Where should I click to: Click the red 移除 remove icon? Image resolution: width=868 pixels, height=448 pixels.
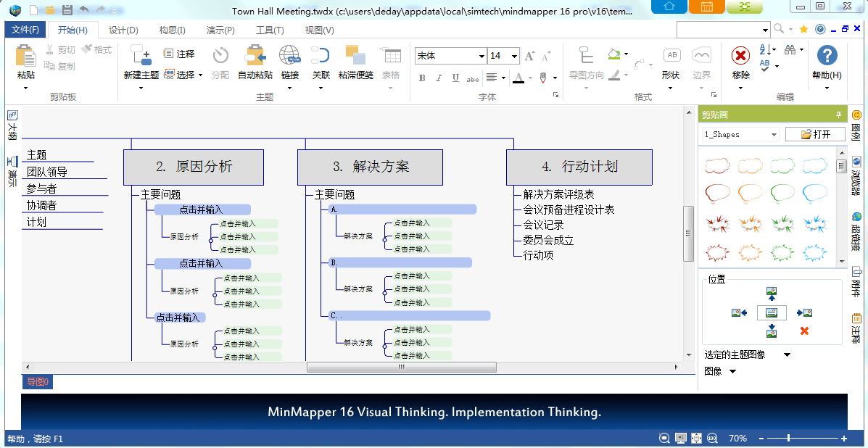click(740, 56)
